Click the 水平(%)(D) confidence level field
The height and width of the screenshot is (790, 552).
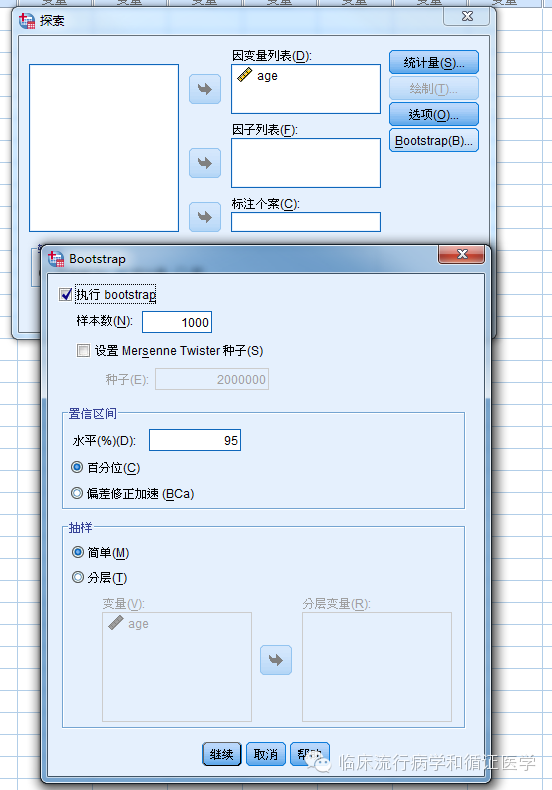pyautogui.click(x=195, y=440)
